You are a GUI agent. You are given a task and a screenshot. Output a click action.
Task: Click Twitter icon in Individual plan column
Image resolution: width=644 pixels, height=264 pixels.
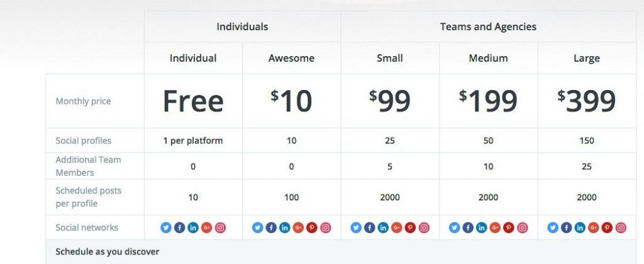[x=166, y=227]
